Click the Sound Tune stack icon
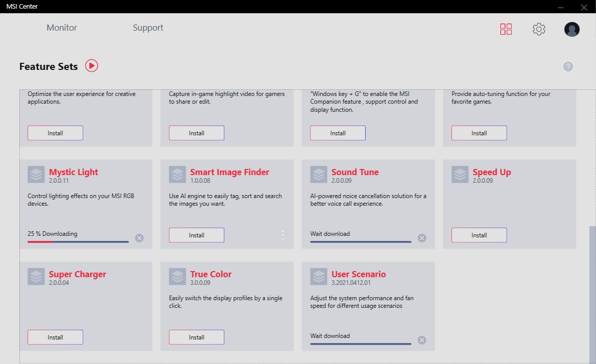This screenshot has height=364, width=596. pos(319,175)
